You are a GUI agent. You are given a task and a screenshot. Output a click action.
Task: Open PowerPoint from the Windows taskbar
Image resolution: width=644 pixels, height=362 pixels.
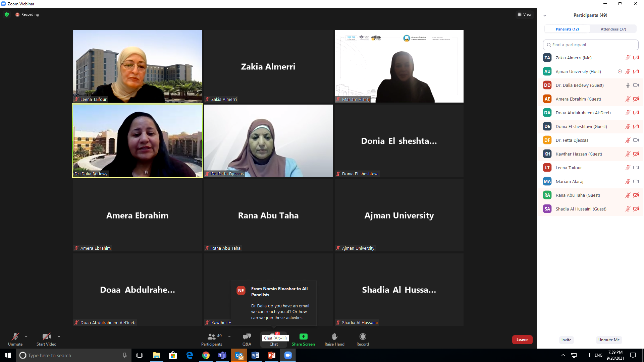[272, 355]
